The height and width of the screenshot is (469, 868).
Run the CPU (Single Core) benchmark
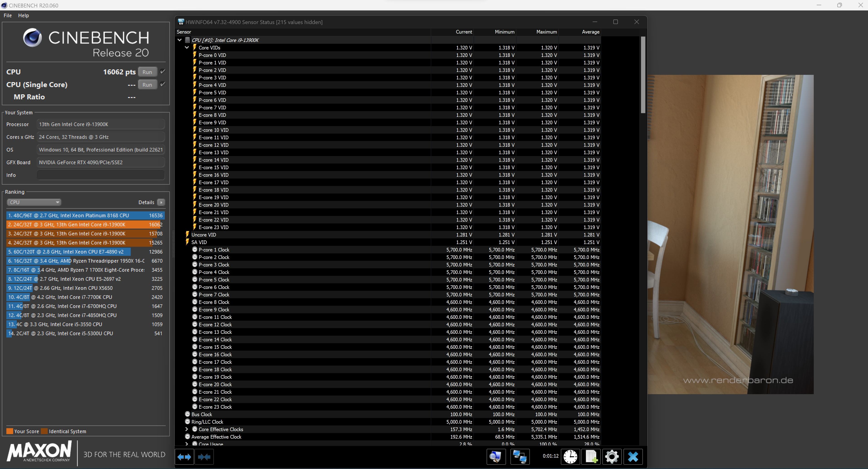tap(147, 85)
